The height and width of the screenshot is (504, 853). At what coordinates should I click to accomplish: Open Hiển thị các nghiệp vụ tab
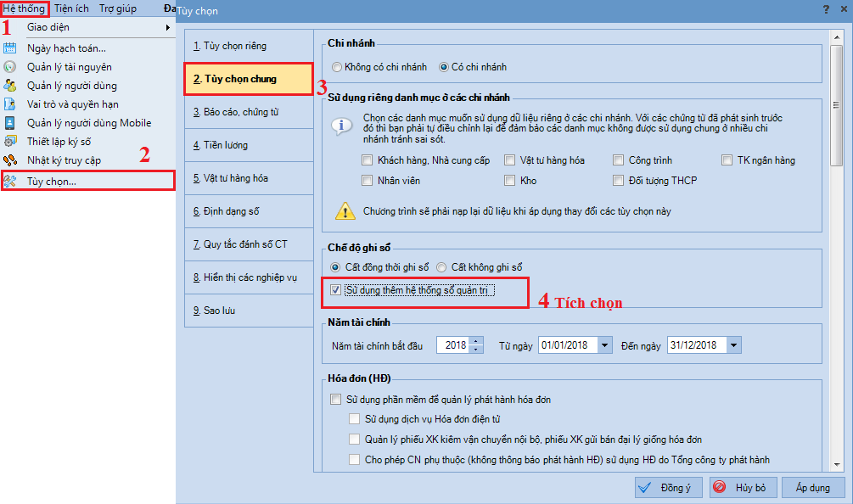[x=249, y=277]
